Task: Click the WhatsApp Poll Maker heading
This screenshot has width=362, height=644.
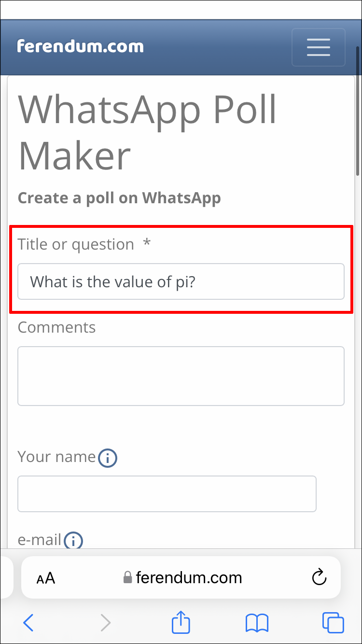Action: point(147,132)
